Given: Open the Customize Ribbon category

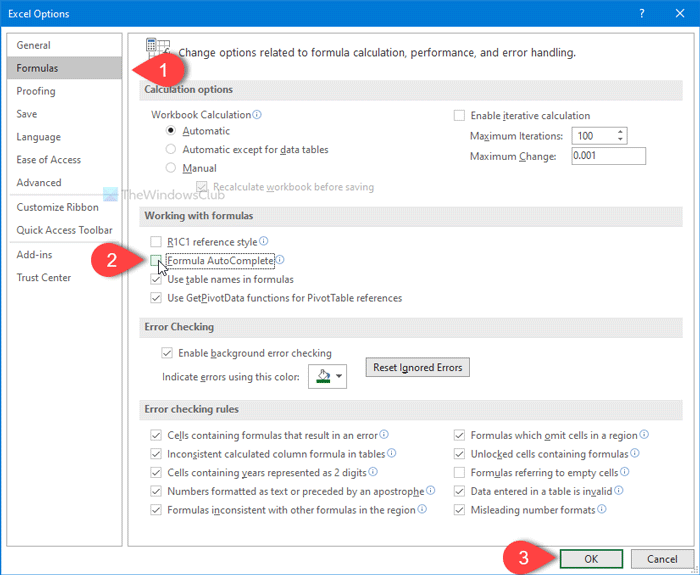Looking at the screenshot, I should [64, 207].
